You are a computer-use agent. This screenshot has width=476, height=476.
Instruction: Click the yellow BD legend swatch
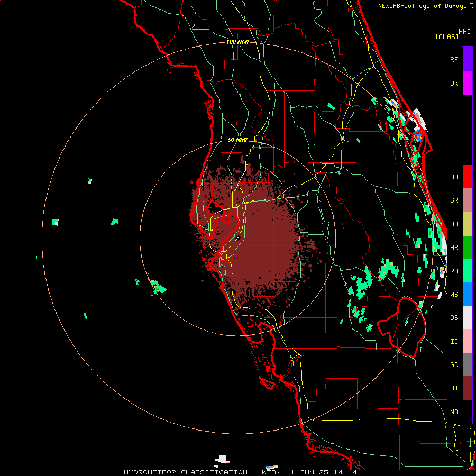[x=467, y=224]
